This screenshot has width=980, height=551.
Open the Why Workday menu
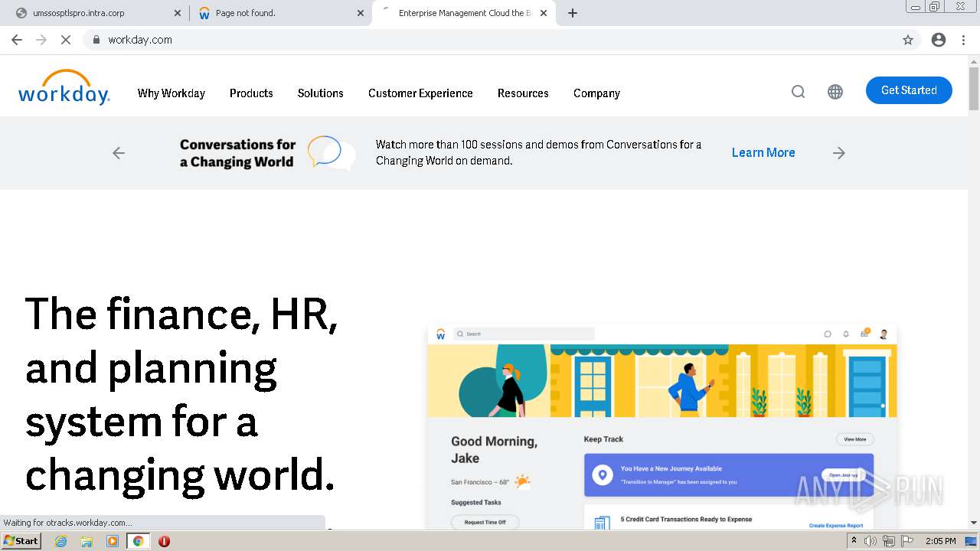tap(171, 93)
